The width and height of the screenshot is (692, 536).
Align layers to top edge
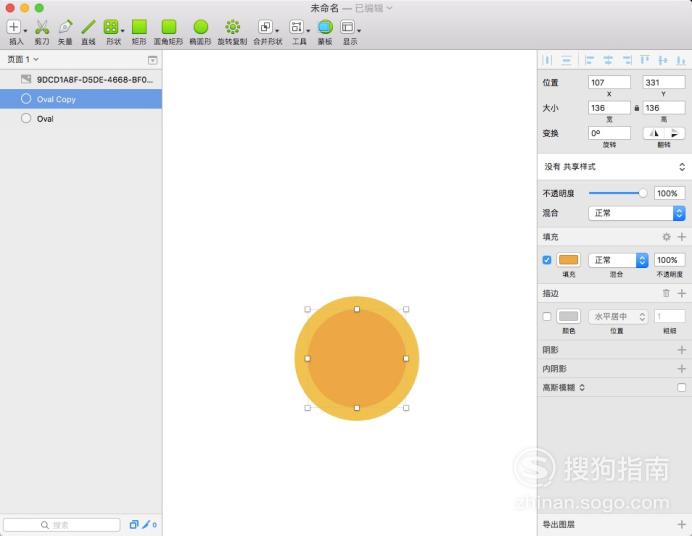click(x=645, y=60)
